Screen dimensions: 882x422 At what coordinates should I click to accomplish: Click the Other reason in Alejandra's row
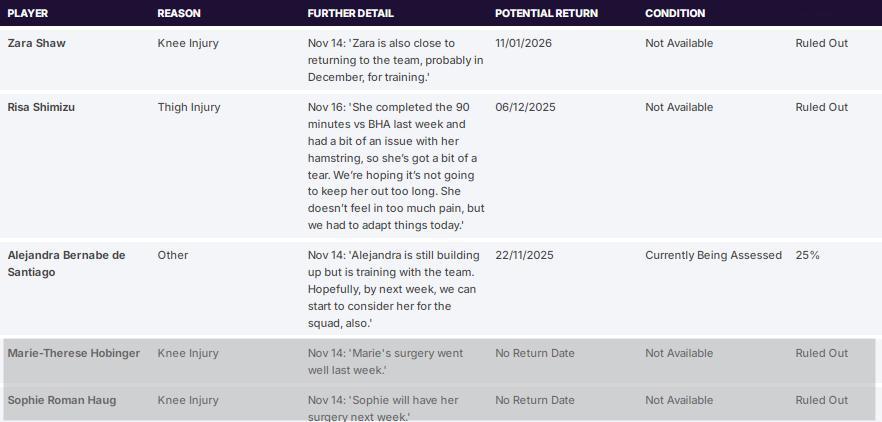pyautogui.click(x=173, y=255)
